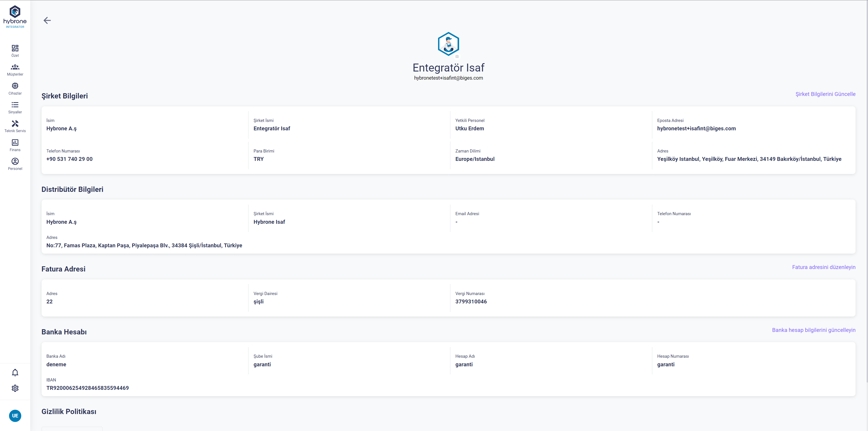Click Fatura adresini düzenleyin link
Screen dimensions: 868x431
pyautogui.click(x=823, y=267)
